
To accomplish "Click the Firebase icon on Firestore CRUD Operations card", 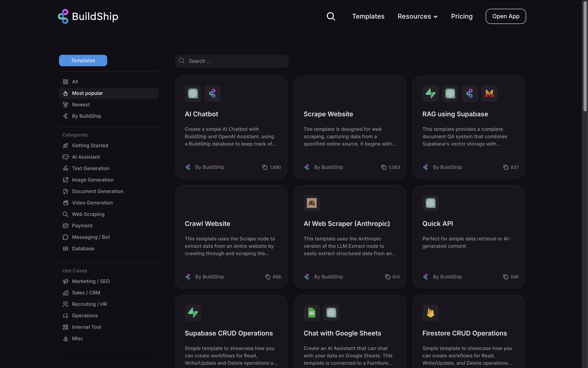I will tap(431, 313).
